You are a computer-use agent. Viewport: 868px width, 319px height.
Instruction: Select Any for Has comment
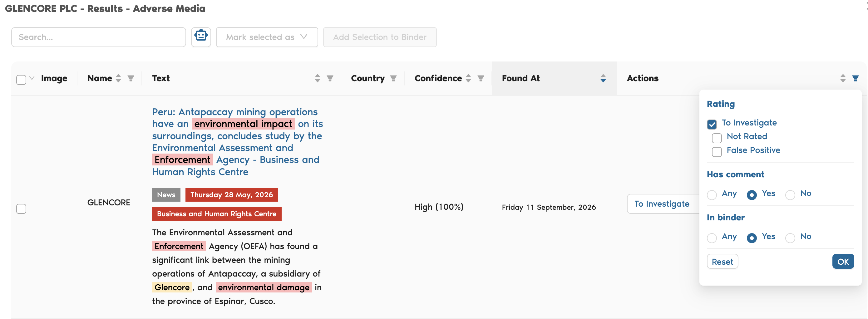[x=712, y=195]
